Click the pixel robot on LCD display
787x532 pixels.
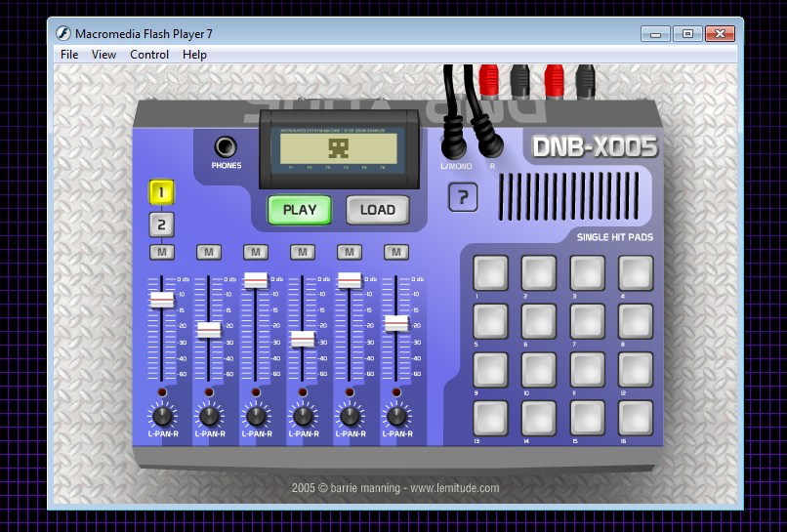338,148
